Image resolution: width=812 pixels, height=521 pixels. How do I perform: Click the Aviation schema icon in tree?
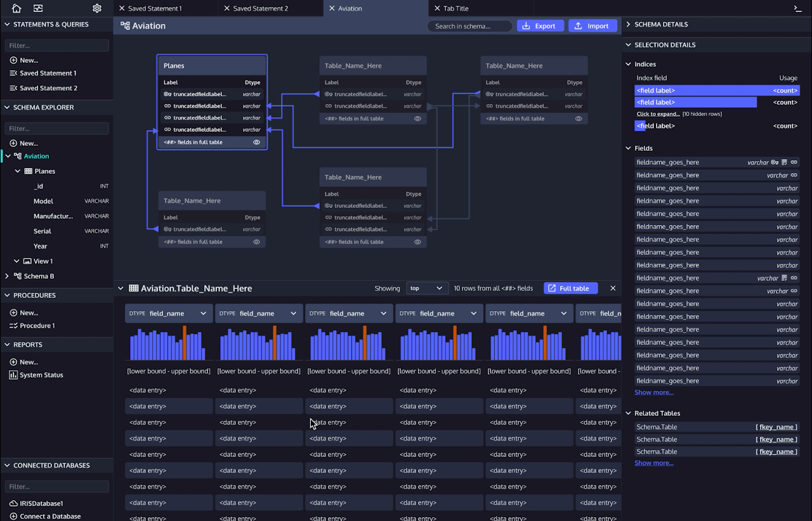coord(18,156)
